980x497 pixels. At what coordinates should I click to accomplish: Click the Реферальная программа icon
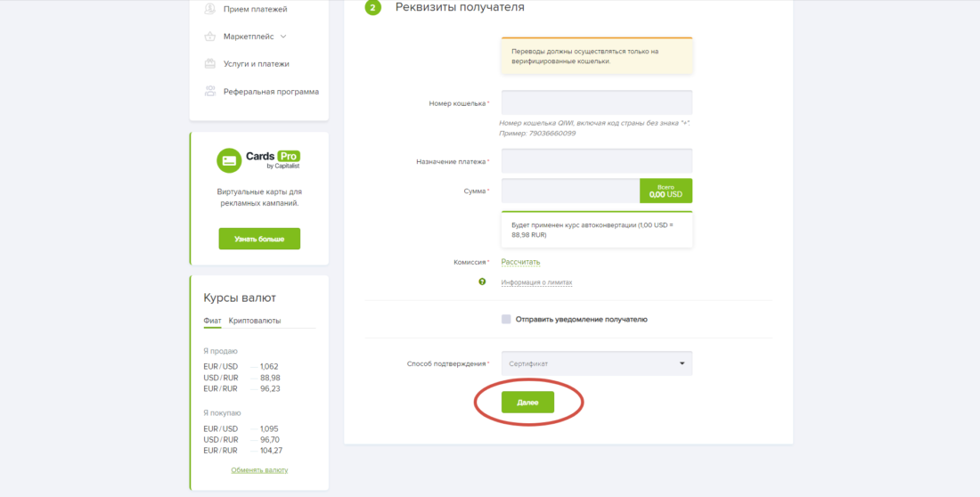pyautogui.click(x=210, y=91)
